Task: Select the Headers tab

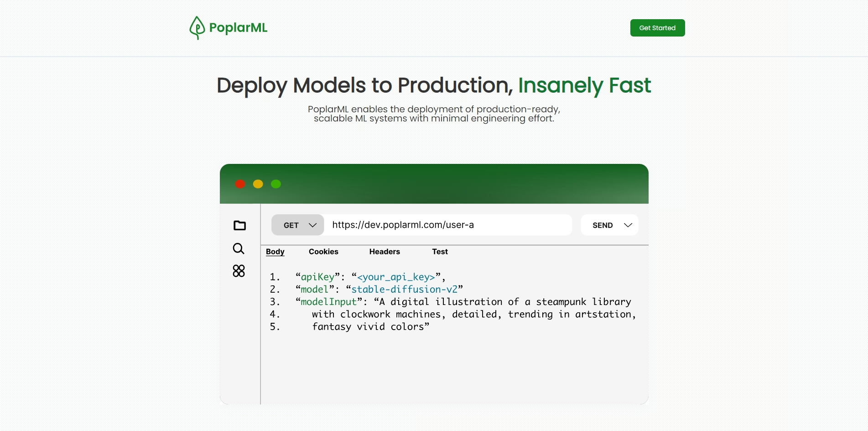Action: [x=385, y=252]
